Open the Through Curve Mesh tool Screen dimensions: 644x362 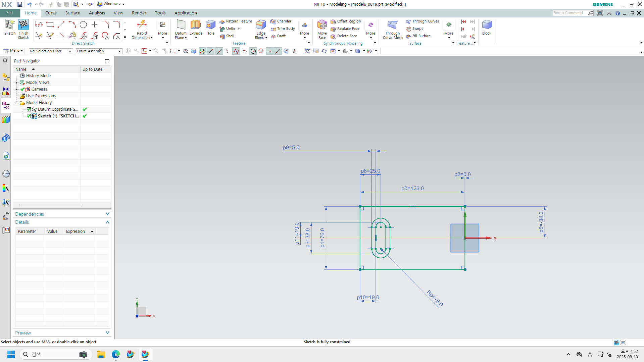(393, 30)
